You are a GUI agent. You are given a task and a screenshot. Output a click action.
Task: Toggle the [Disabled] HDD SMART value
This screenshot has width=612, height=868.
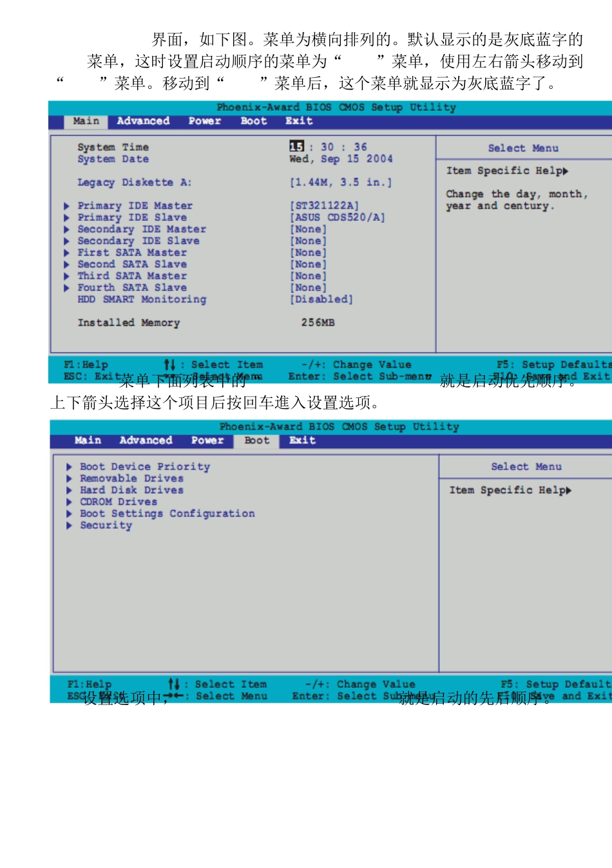321,299
